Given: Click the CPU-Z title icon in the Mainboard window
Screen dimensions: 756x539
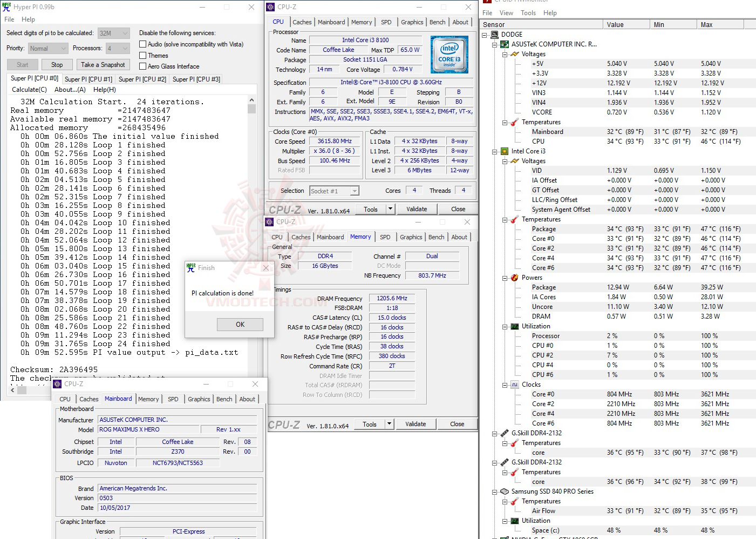Looking at the screenshot, I should (58, 384).
